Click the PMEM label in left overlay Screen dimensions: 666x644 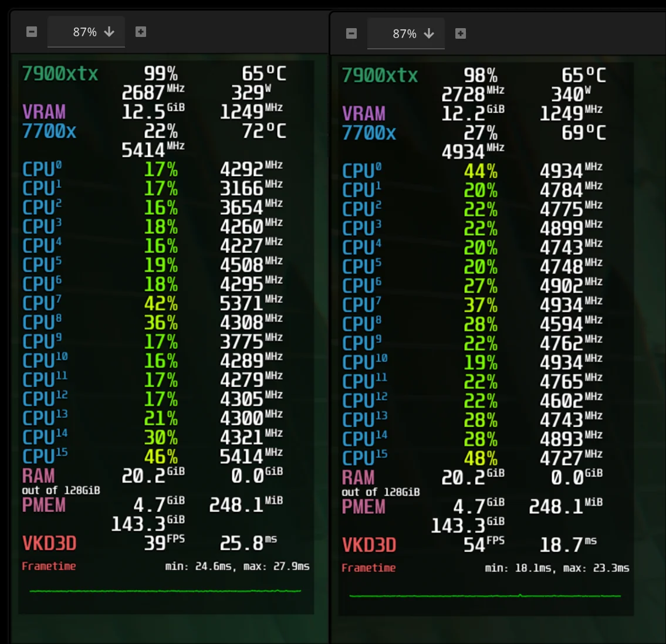click(44, 505)
